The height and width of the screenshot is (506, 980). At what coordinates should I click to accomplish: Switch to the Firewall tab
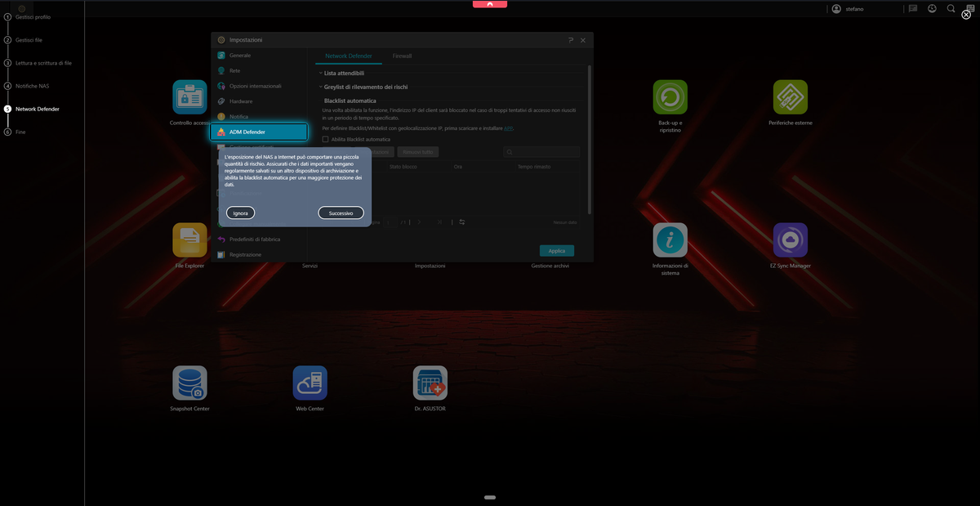(x=402, y=56)
